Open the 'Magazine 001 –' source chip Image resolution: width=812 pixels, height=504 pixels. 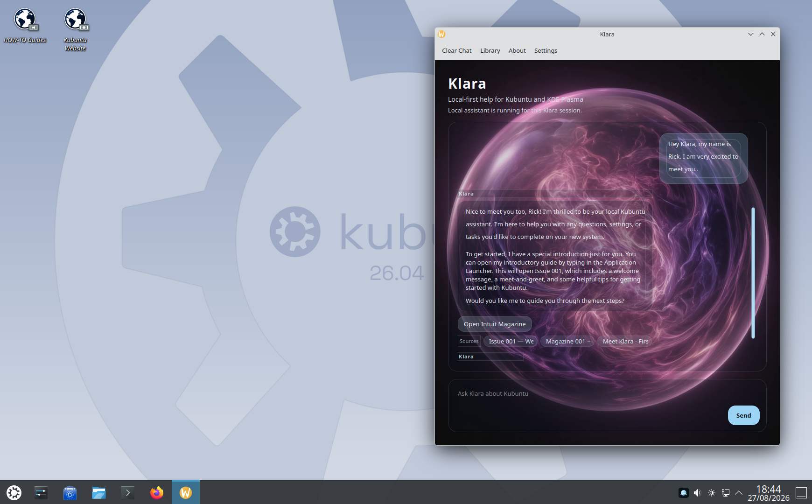pyautogui.click(x=568, y=341)
